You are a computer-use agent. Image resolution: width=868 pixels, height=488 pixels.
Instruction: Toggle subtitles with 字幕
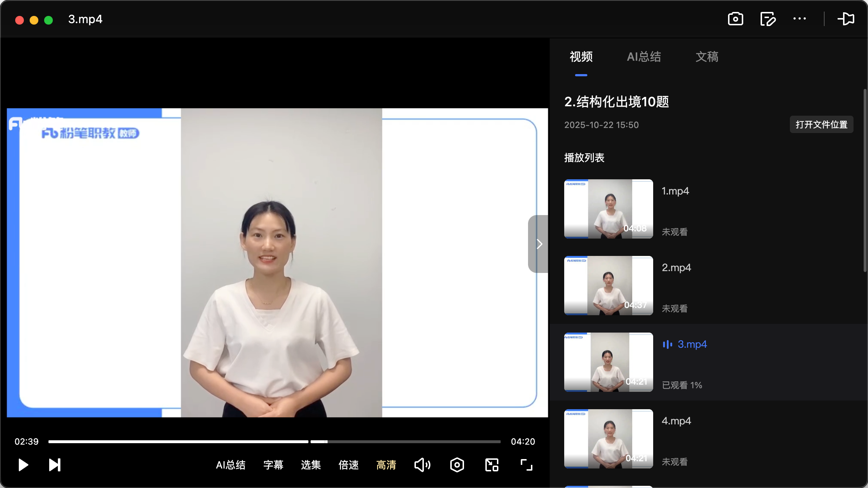tap(273, 465)
